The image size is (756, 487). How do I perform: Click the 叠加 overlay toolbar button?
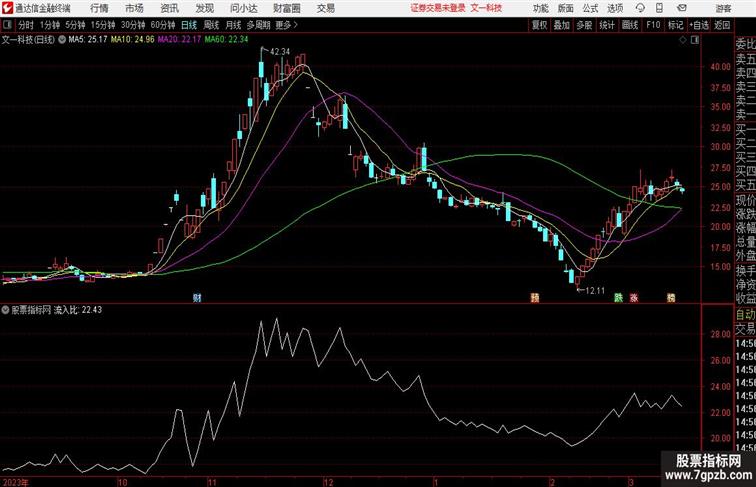[561, 25]
